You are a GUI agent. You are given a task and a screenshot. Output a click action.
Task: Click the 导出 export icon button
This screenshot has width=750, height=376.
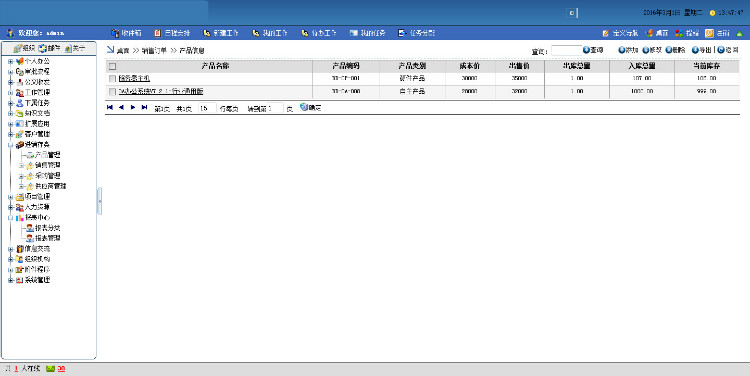(x=695, y=50)
